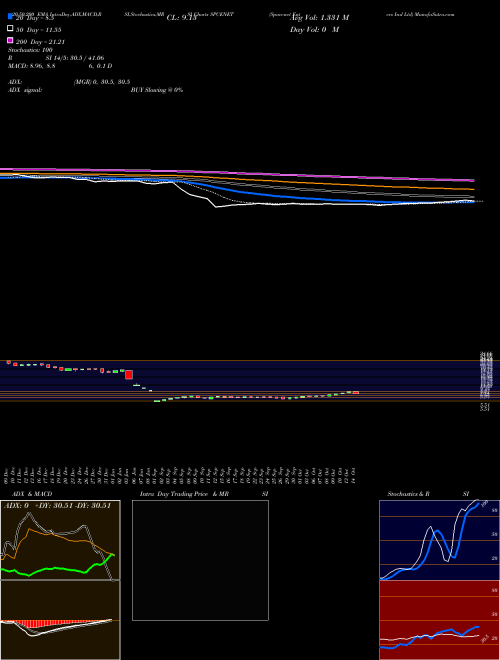500x660 pixels.
Task: Click the blue 20 Day legend swatch
Action: coord(10,17)
